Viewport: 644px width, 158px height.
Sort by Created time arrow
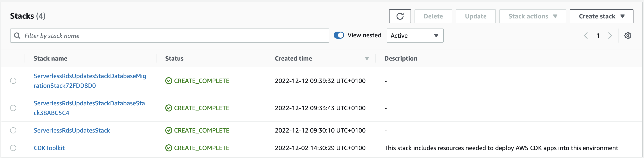click(367, 58)
